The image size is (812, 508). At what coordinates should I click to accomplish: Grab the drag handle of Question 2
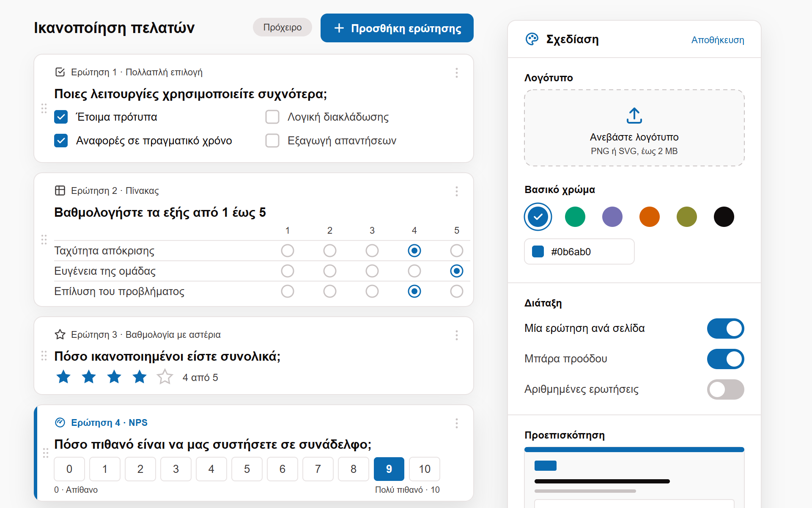pyautogui.click(x=44, y=240)
